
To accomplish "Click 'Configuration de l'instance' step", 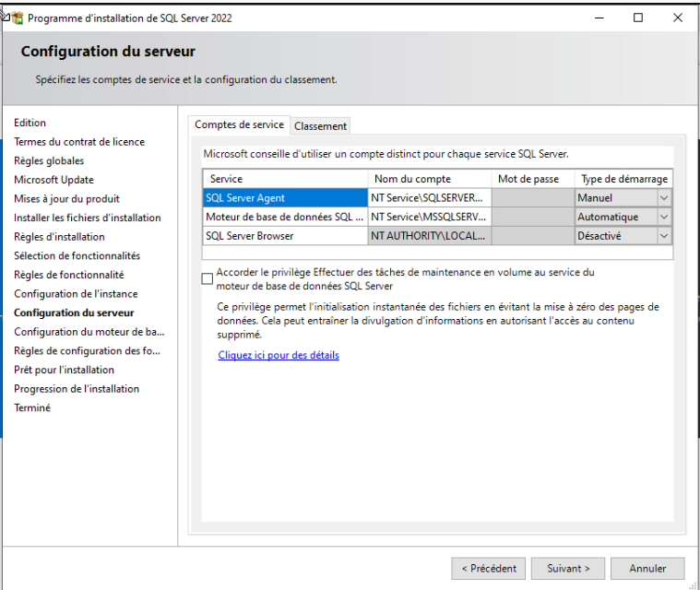I will (x=76, y=294).
